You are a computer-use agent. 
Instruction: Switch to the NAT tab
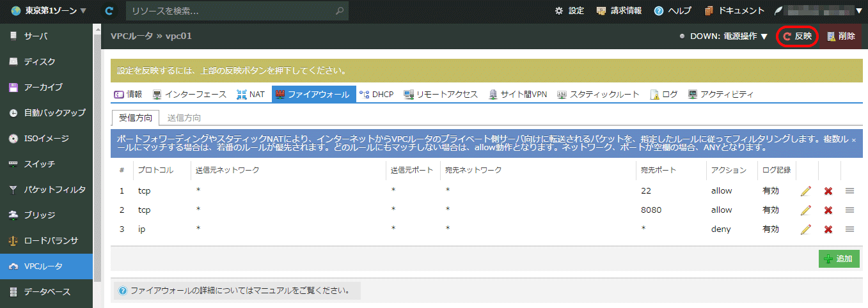coord(250,94)
